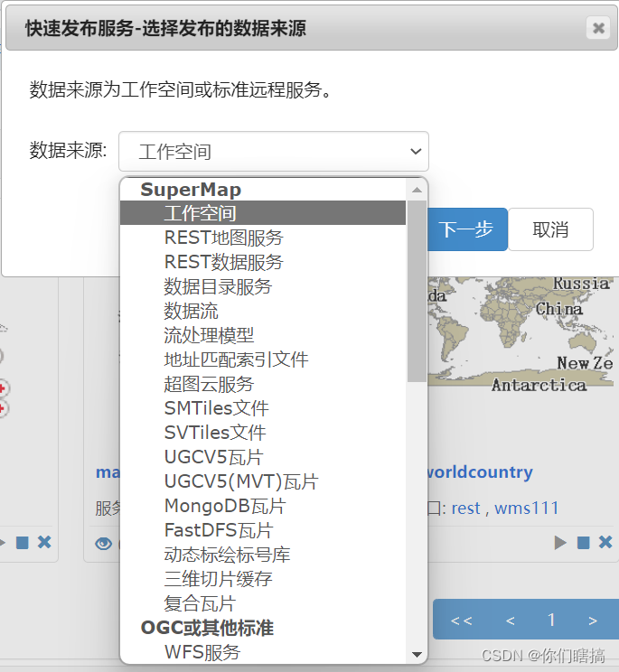The image size is (619, 672).
Task: Click the worldcountry map thumbnail
Action: pos(521,335)
